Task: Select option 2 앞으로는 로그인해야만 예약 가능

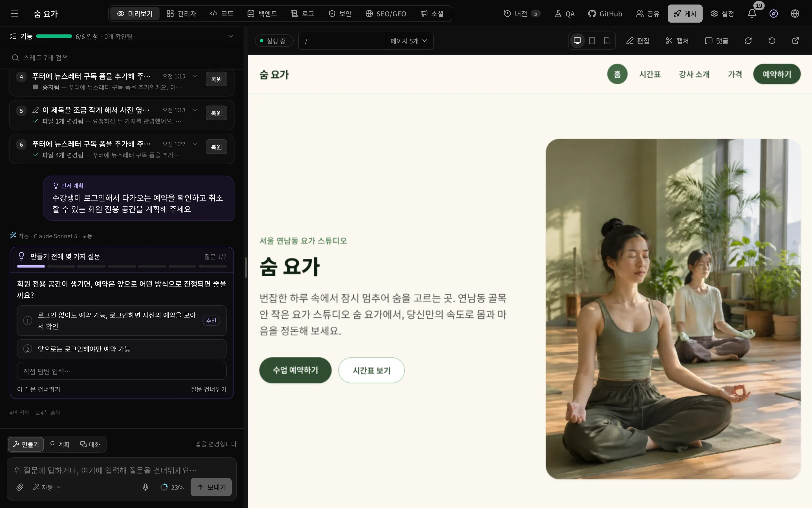Action: [x=122, y=349]
